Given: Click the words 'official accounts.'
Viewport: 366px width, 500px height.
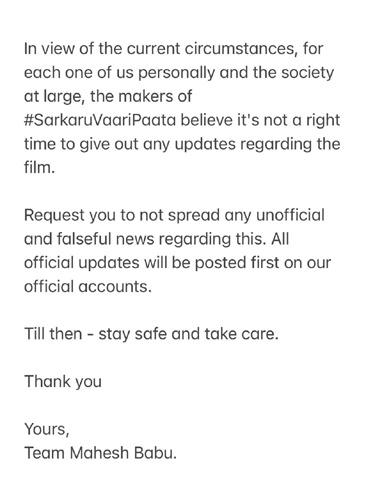Looking at the screenshot, I should click(88, 286).
